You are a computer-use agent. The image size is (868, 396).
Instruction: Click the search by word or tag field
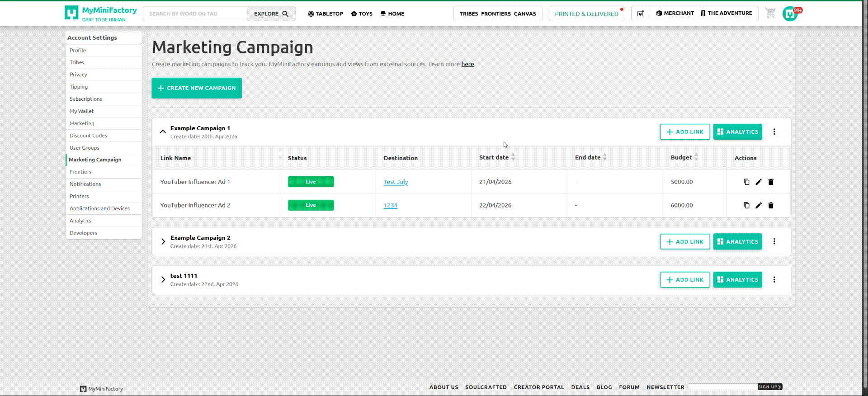pos(195,14)
